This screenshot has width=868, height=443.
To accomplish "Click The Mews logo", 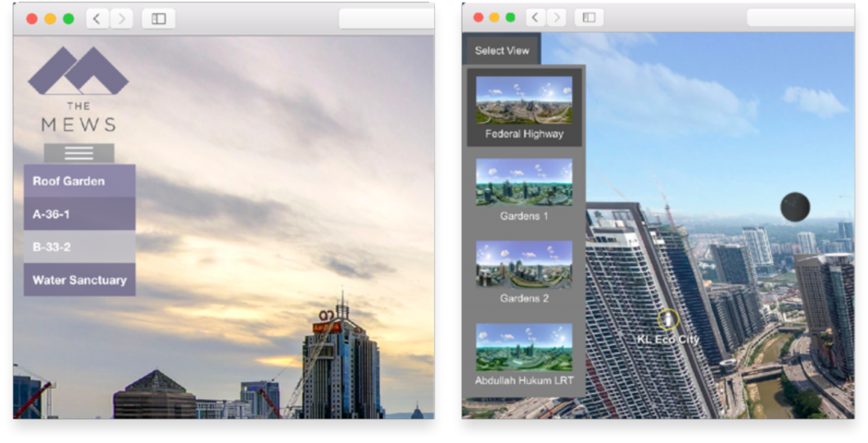I will point(79,89).
